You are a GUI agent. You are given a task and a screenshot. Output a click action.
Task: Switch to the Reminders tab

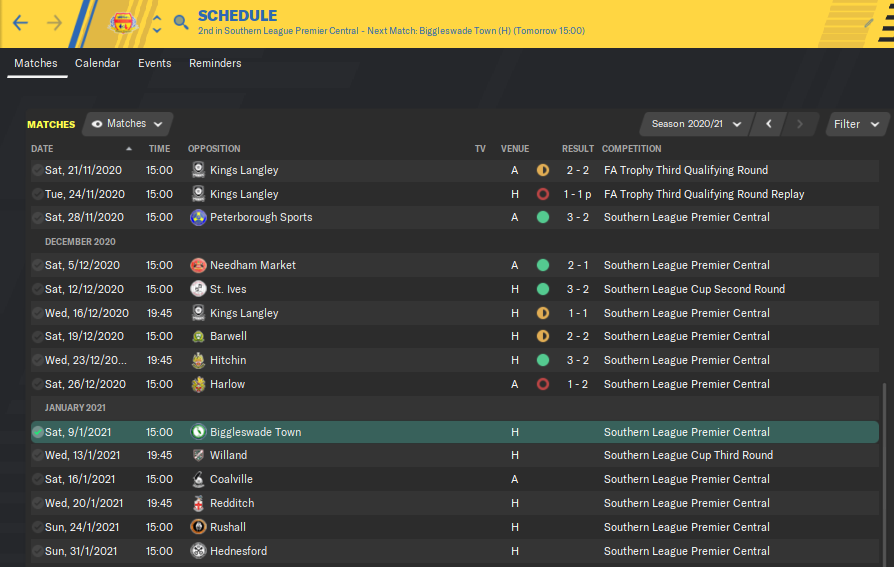[x=215, y=63]
